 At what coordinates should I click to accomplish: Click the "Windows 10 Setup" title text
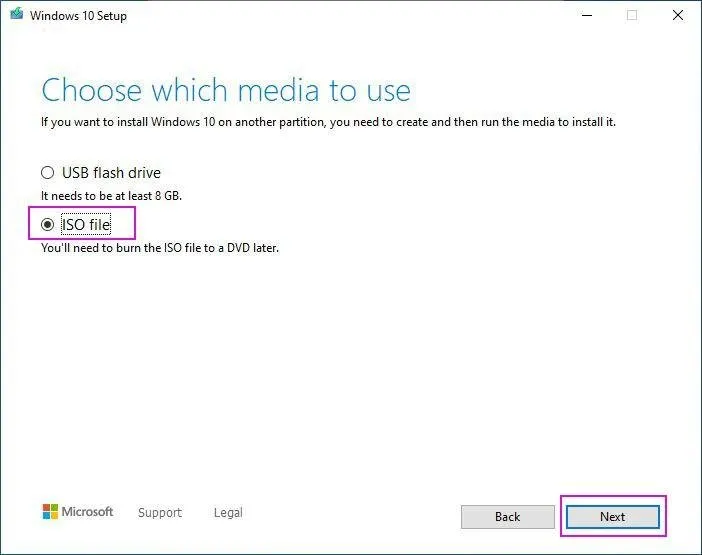tap(78, 16)
